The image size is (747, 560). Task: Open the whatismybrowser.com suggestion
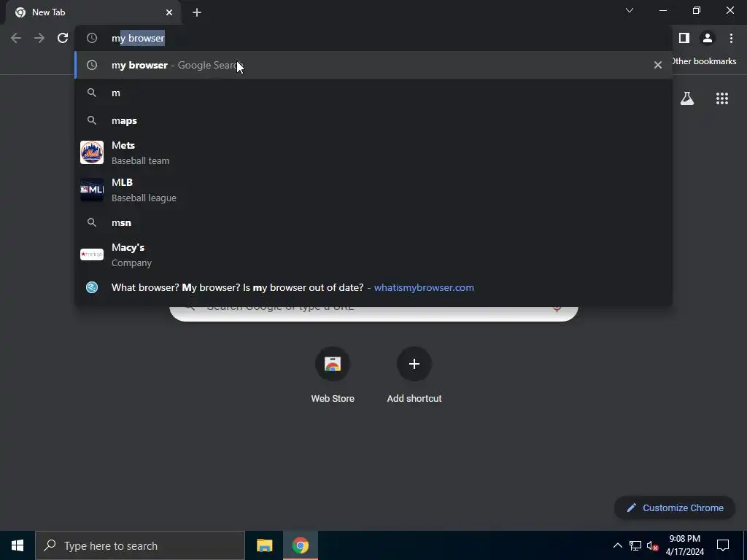373,287
